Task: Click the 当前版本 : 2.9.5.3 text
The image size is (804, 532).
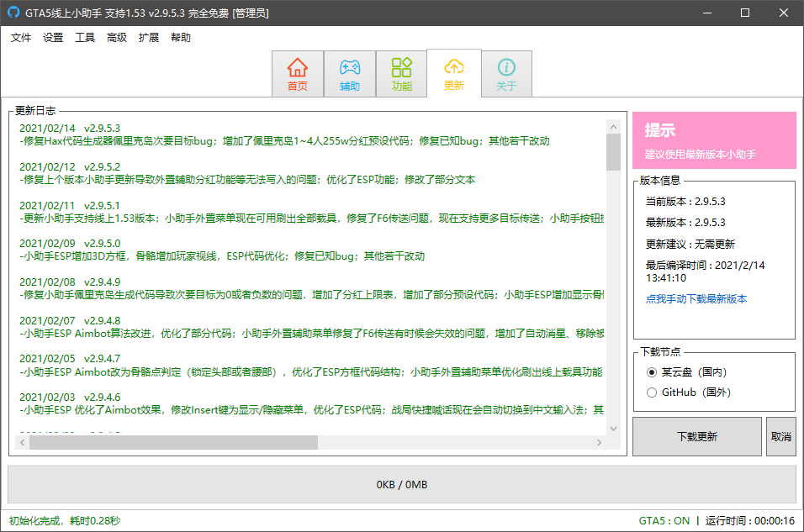Action: point(685,202)
